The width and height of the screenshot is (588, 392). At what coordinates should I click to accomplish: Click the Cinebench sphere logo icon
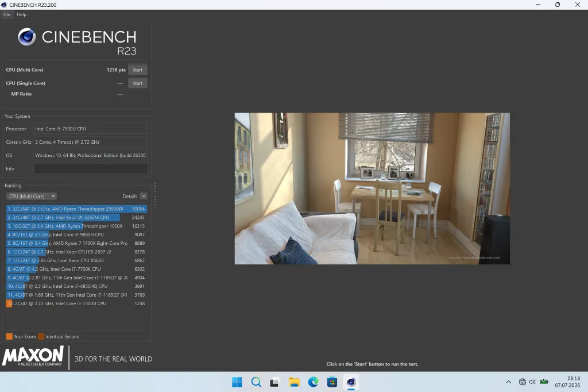27,37
